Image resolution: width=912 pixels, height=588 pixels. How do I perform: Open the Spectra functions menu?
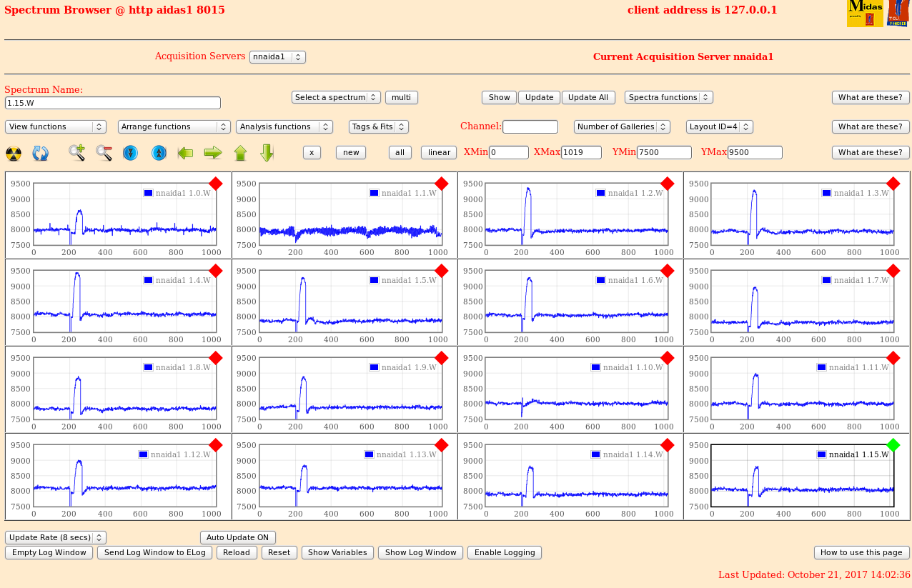pos(668,97)
